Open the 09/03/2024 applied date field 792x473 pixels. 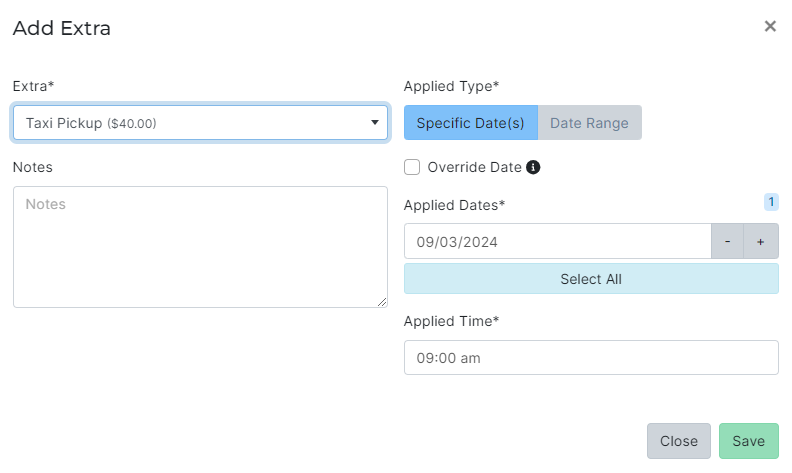click(556, 241)
